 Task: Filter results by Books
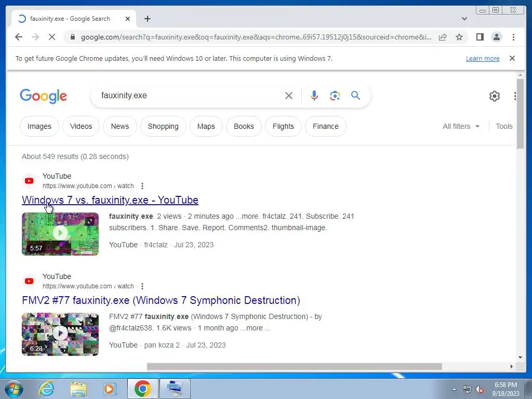tap(244, 126)
